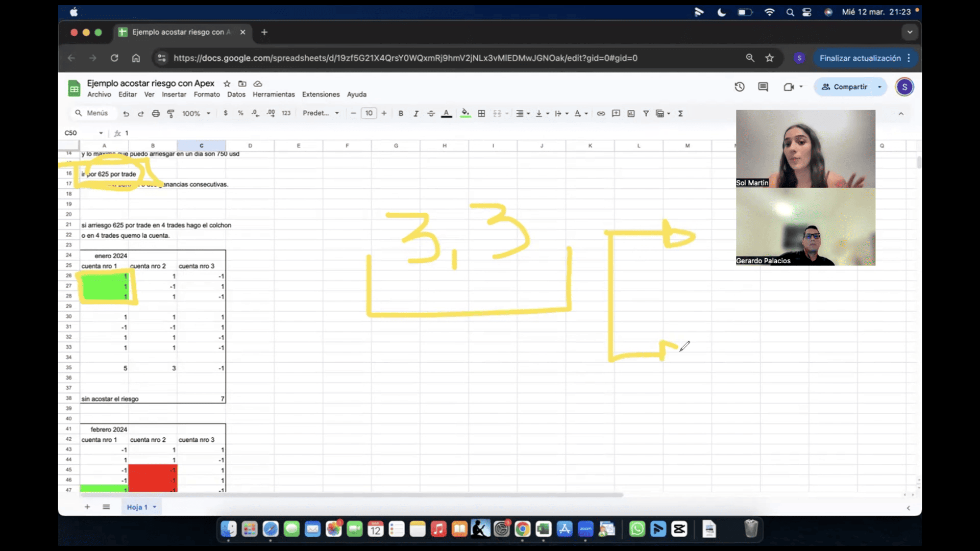Image resolution: width=980 pixels, height=551 pixels.
Task: Open the version history clock icon
Action: [740, 87]
